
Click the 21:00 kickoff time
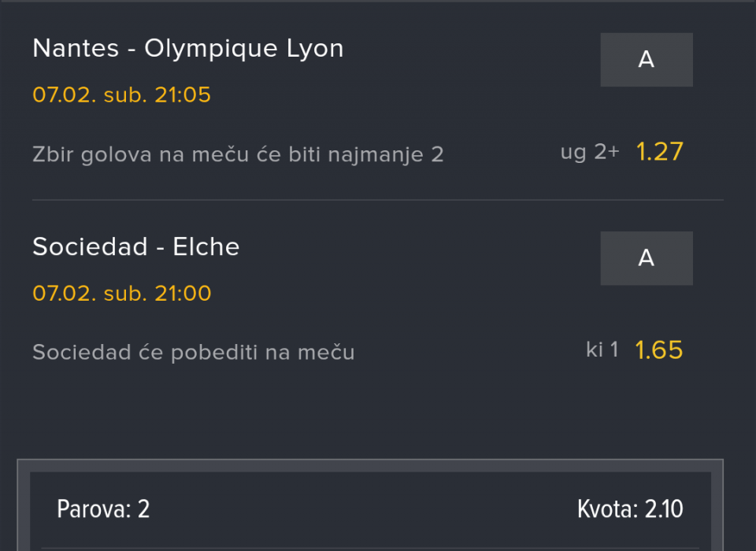(x=183, y=294)
